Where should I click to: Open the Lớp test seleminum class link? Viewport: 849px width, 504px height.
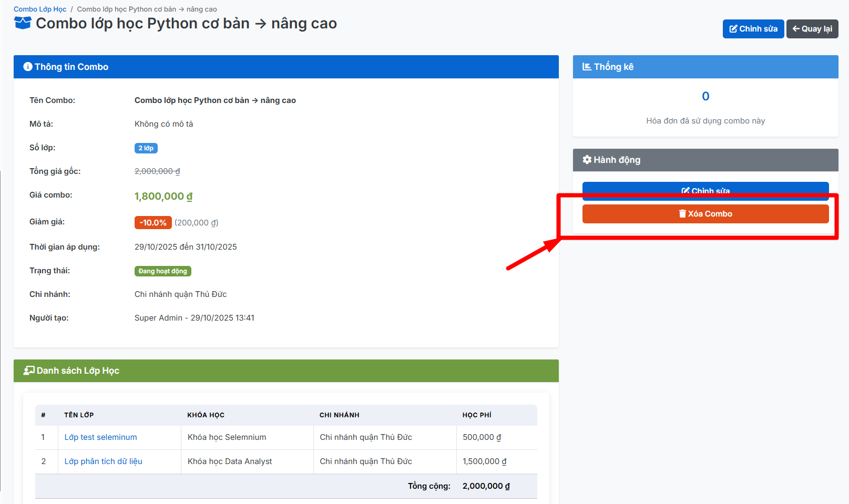pos(100,437)
